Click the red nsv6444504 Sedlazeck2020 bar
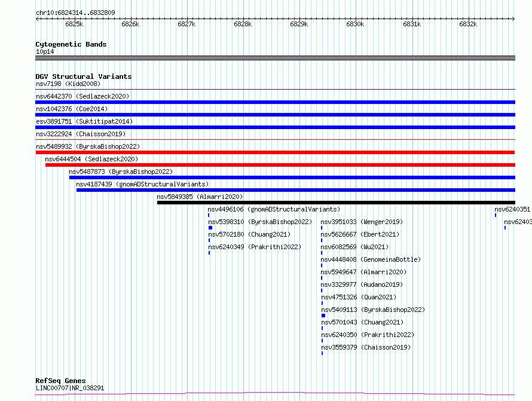532x401 pixels. [x=280, y=165]
